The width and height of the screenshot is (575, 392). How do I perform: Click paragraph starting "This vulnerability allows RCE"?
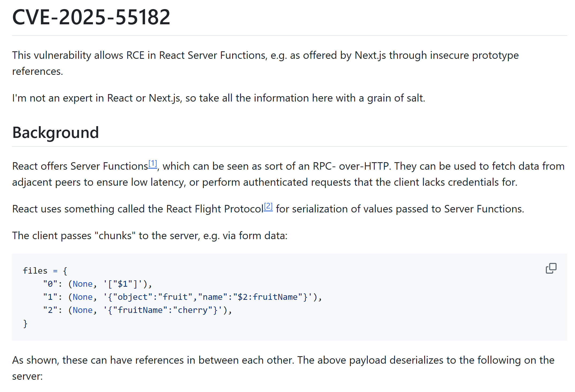tap(265, 63)
